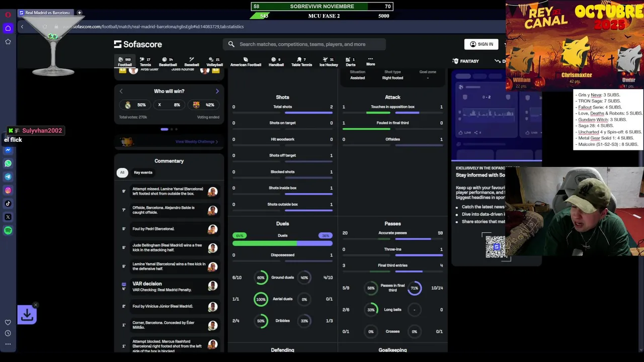Dismiss the download badge with its X
644x362 pixels.
point(36,305)
